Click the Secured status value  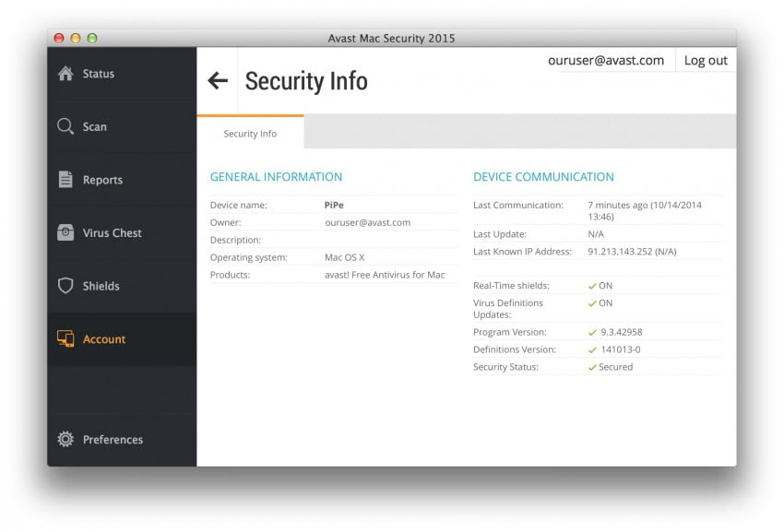coord(615,368)
